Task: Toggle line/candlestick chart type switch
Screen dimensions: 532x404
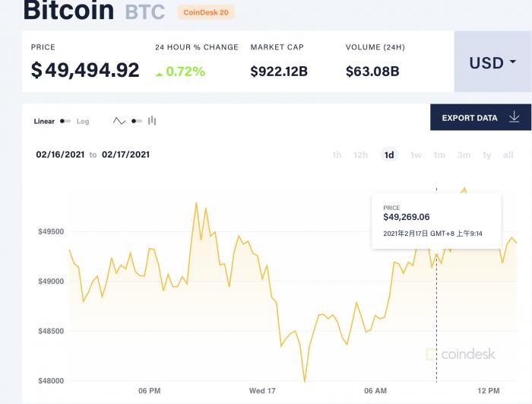Action: click(x=137, y=121)
